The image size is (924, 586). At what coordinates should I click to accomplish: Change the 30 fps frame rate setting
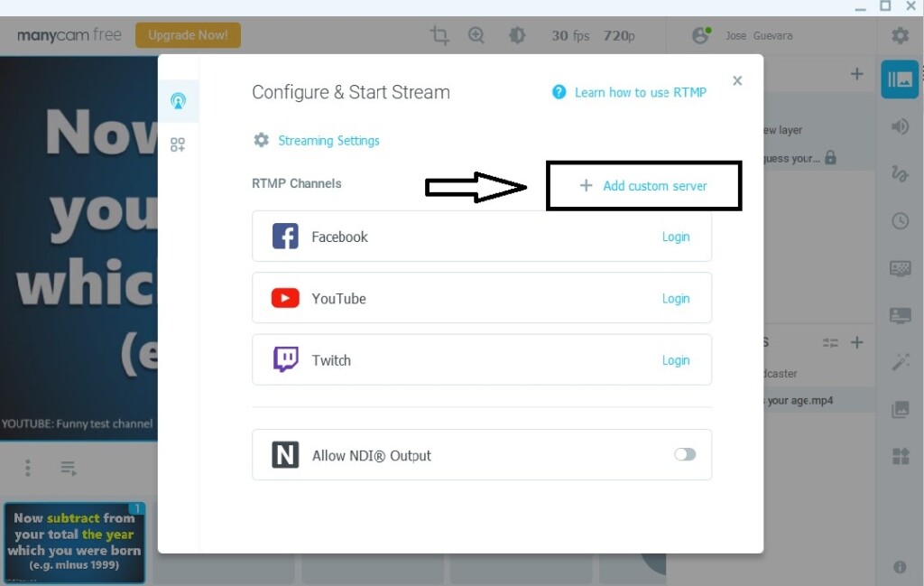pyautogui.click(x=570, y=36)
